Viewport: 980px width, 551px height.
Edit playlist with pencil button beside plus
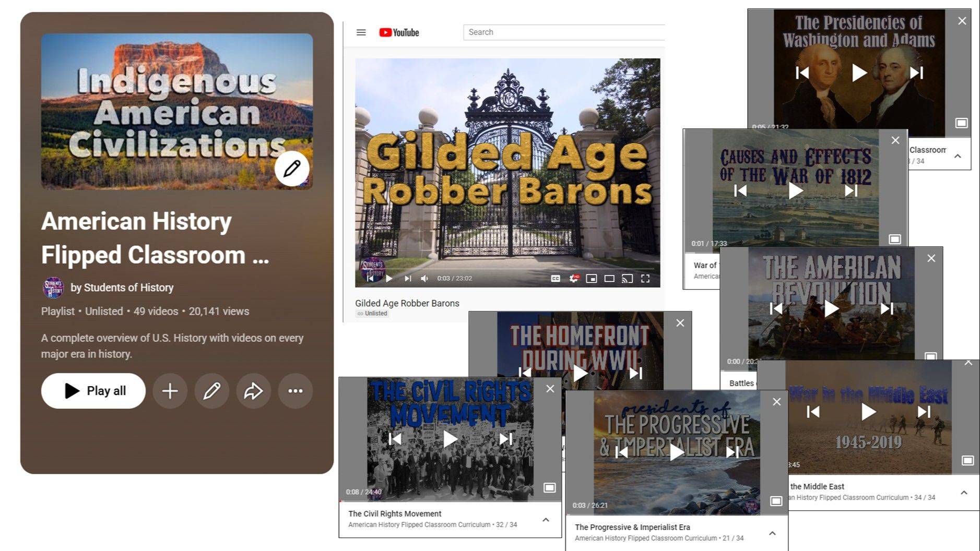211,391
